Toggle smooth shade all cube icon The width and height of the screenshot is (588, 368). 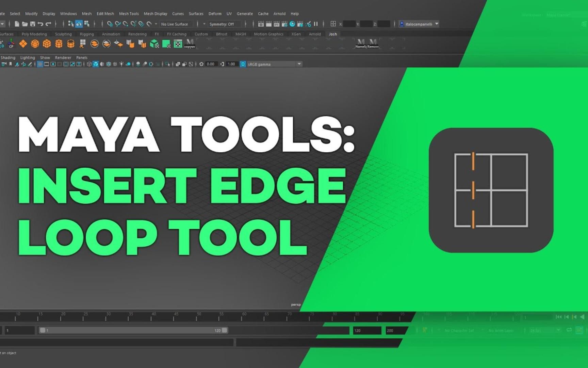[96, 64]
